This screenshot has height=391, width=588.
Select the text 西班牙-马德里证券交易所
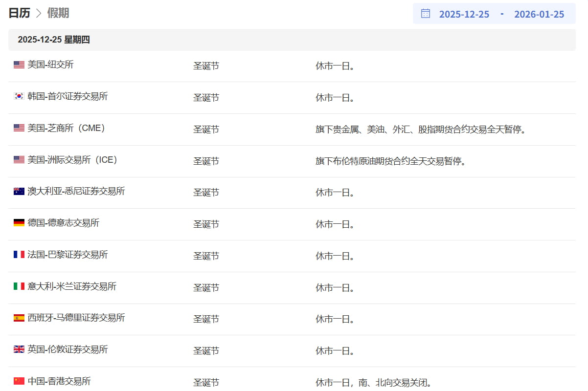pyautogui.click(x=76, y=318)
